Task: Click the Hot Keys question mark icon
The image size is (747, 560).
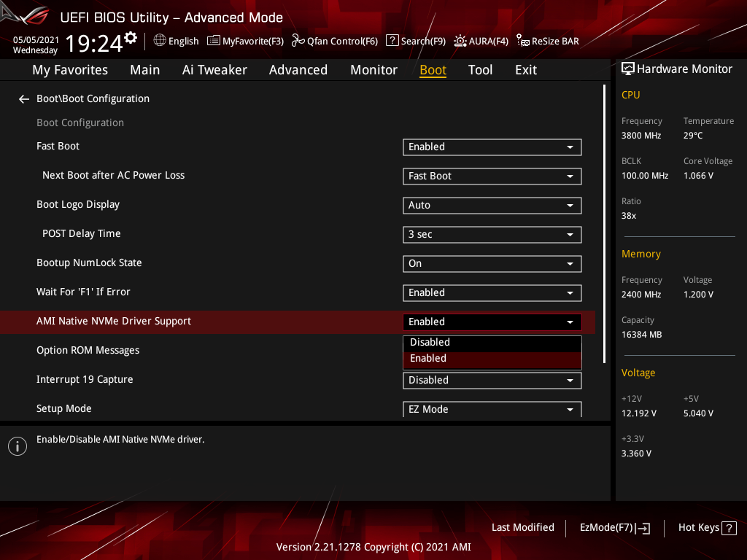Action: (x=729, y=528)
